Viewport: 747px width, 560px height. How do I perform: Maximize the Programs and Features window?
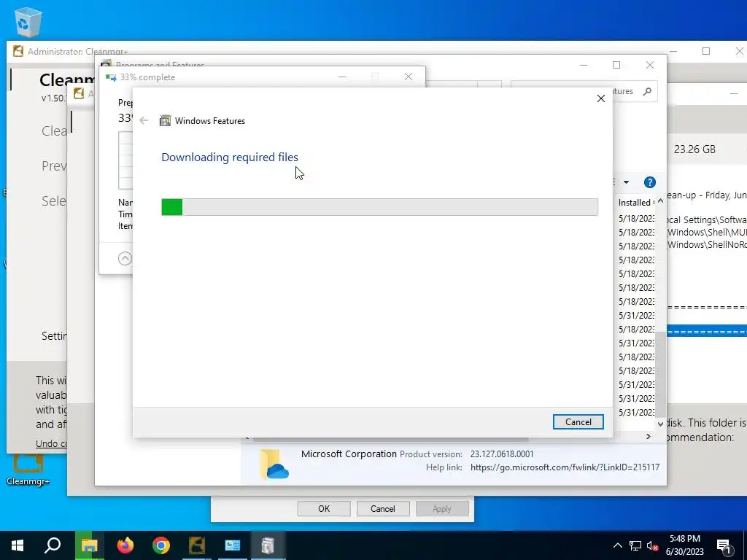coord(616,65)
